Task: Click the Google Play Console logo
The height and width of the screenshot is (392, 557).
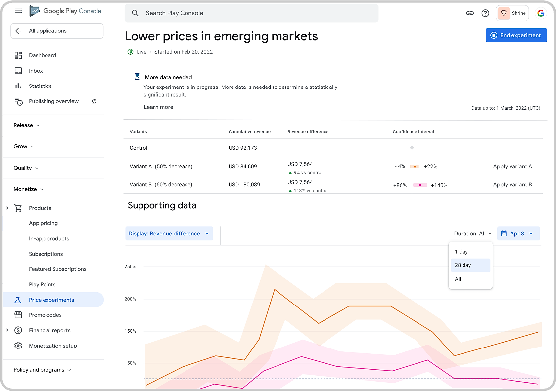Action: (x=65, y=11)
